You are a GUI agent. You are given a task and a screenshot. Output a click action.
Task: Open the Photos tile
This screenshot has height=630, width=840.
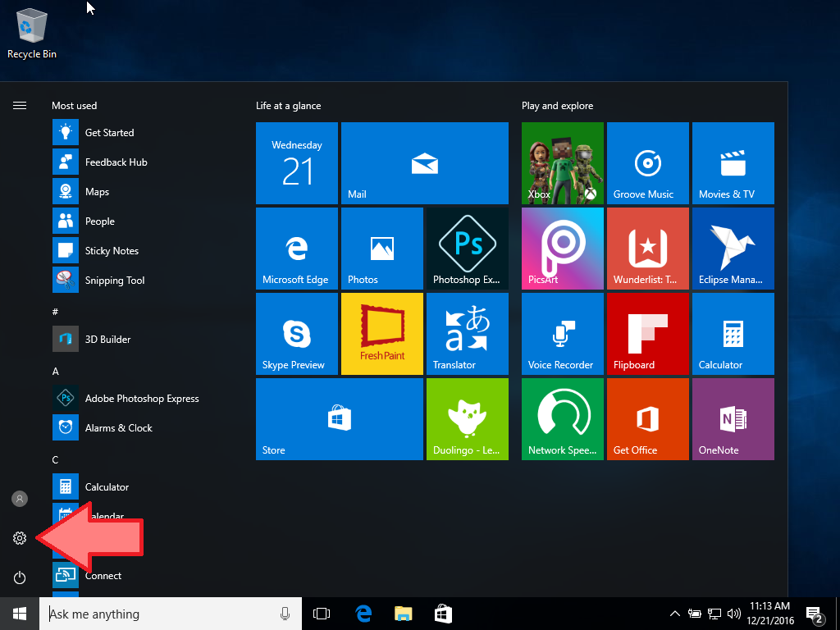tap(382, 249)
